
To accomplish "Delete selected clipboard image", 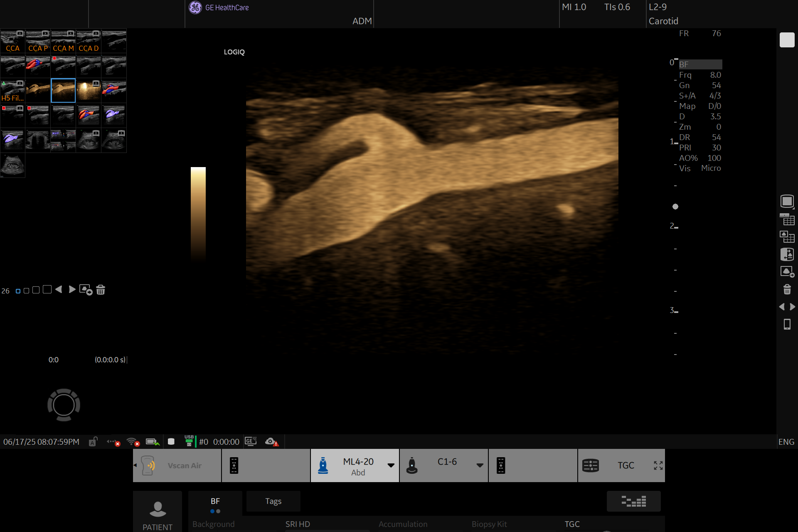I will (x=101, y=289).
